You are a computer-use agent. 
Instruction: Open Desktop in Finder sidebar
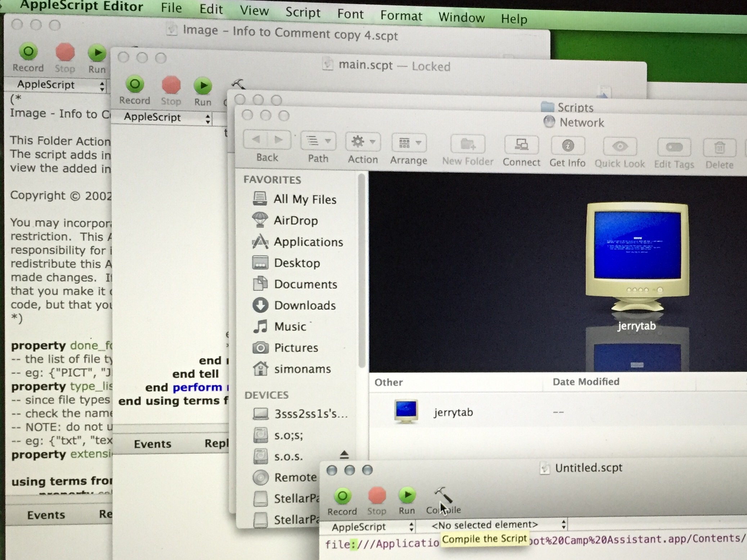point(286,263)
